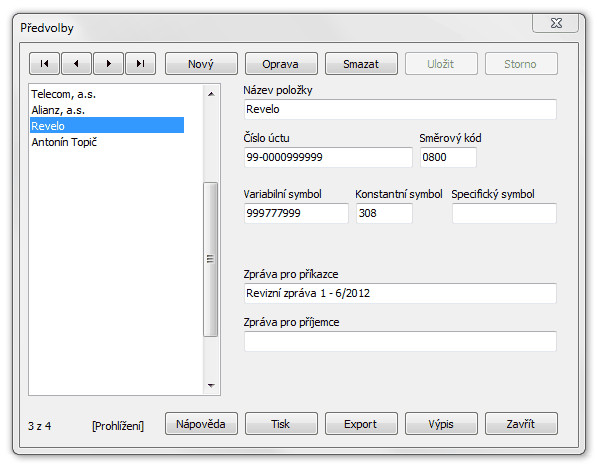
Task: Go to the previous record
Action: (76, 64)
